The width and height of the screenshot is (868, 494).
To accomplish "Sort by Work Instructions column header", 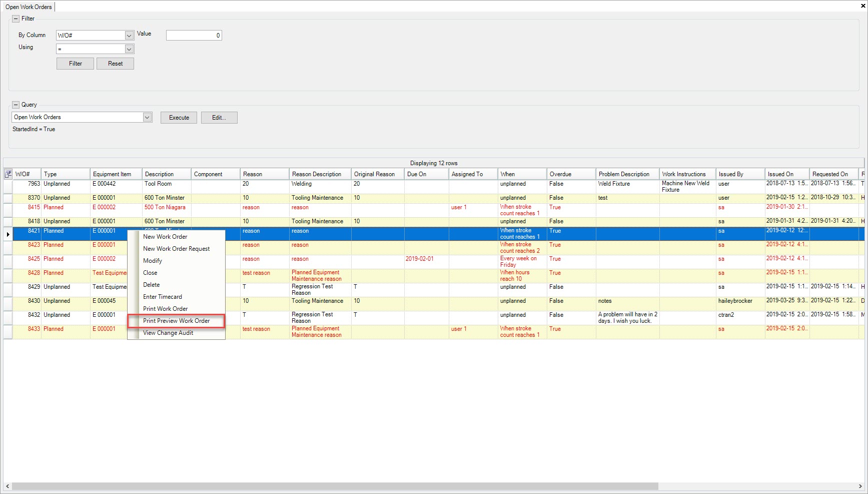I will [688, 174].
